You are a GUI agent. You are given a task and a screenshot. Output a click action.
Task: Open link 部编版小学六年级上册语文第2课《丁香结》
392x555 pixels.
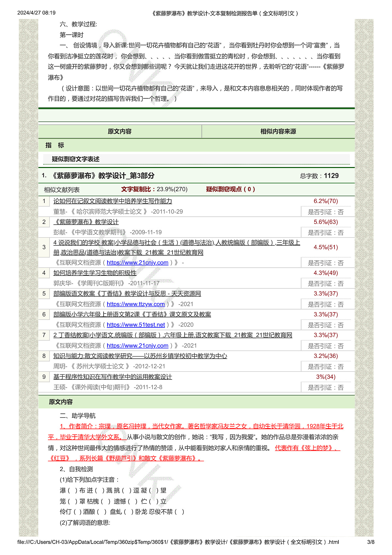(x=132, y=314)
